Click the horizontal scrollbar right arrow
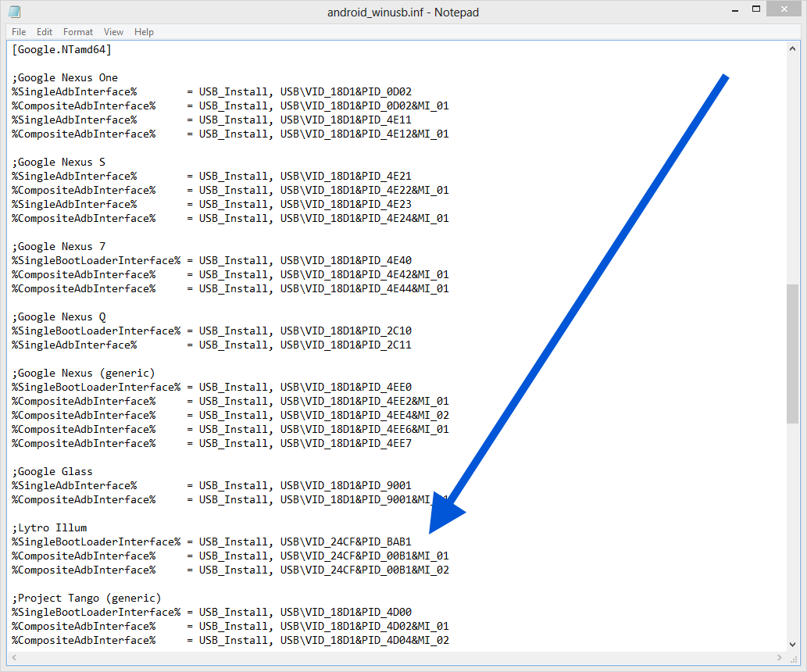This screenshot has height=672, width=807. (780, 658)
